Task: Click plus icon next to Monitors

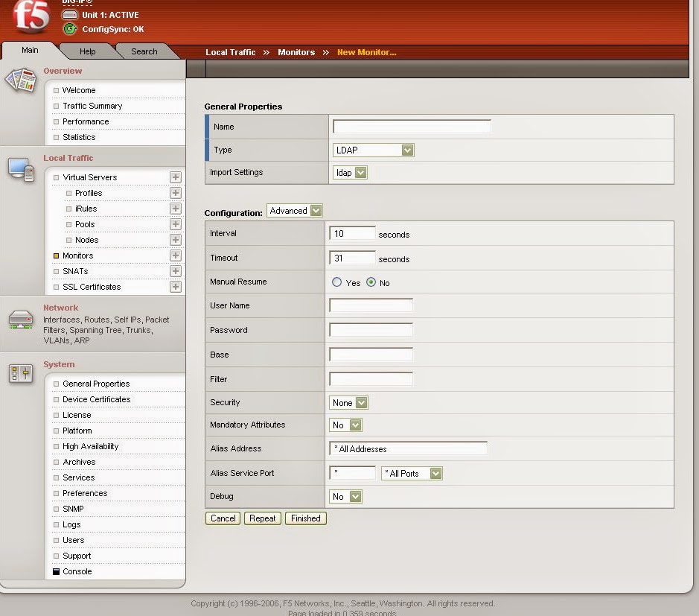Action: coord(176,255)
